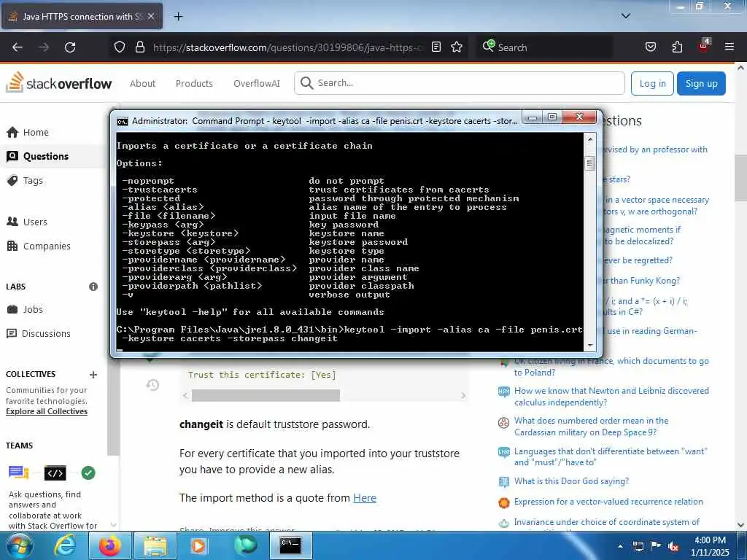Click the Labs info icon
The height and width of the screenshot is (560, 747).
tap(93, 287)
